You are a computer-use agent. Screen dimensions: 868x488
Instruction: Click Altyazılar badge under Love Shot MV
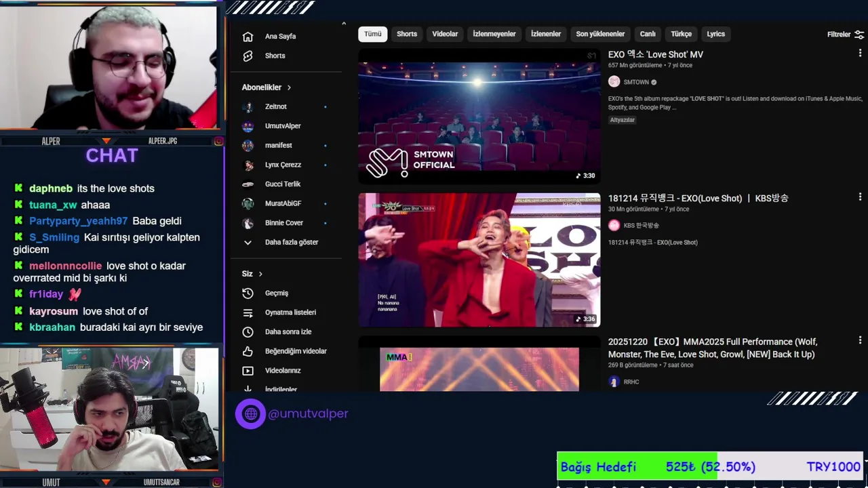623,120
